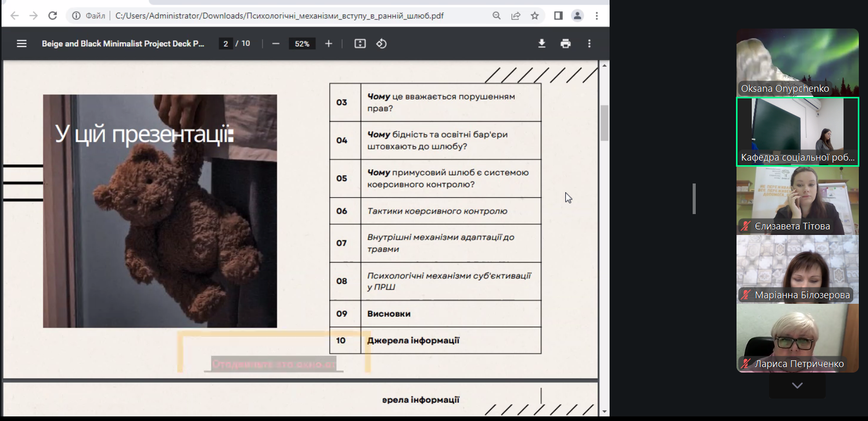Open the PDF sidebar hamburger menu
The height and width of the screenshot is (421, 868).
click(x=21, y=44)
